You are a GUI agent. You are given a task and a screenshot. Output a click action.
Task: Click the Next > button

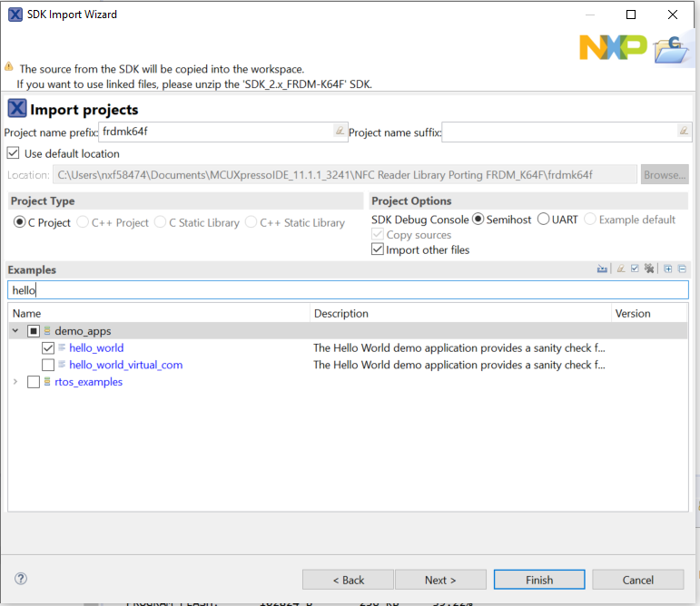(440, 580)
